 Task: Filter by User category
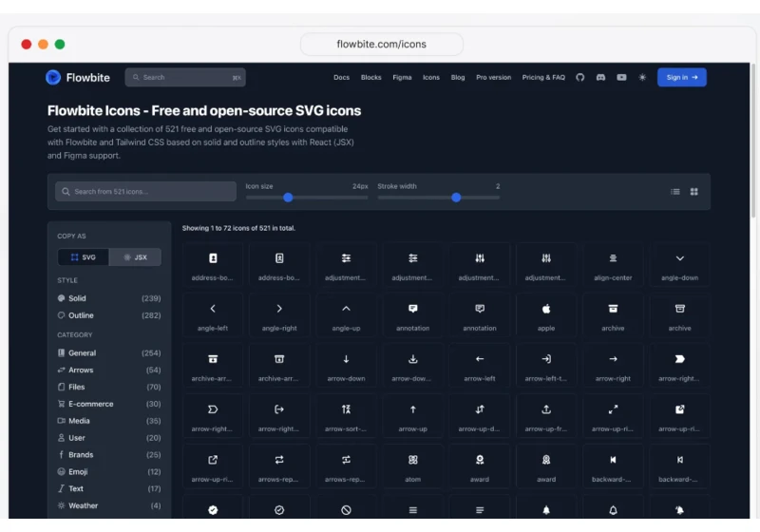109,438
